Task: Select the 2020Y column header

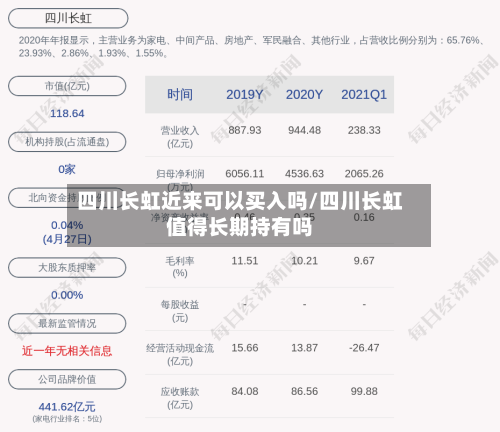Action: (x=304, y=95)
